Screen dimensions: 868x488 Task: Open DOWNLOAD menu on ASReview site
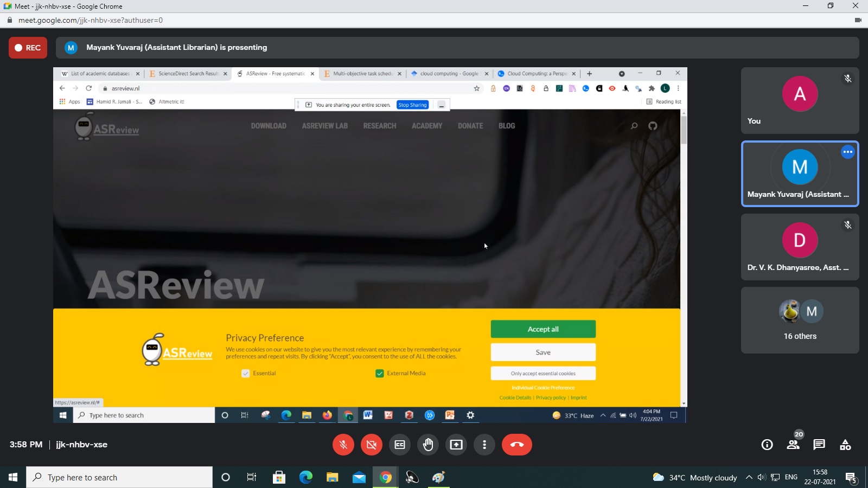click(269, 126)
